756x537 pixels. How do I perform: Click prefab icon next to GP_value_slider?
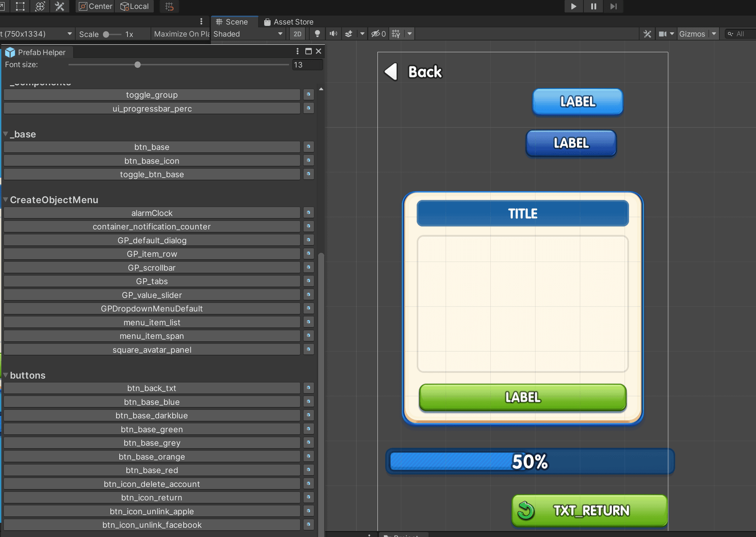pos(309,295)
